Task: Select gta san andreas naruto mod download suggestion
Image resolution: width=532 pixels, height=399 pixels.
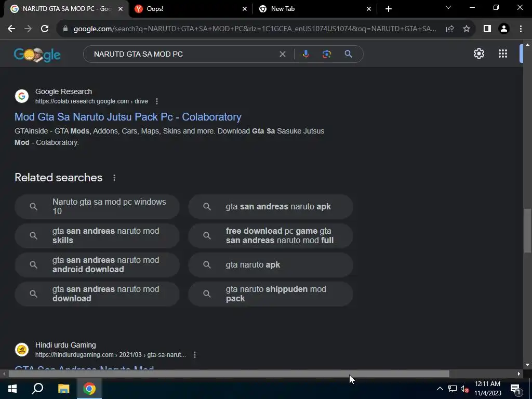Action: click(97, 294)
